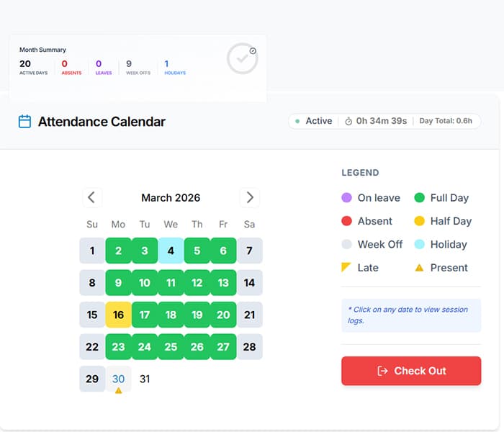Click the 1 Holidays summary
Image resolution: width=504 pixels, height=432 pixels.
pos(175,67)
